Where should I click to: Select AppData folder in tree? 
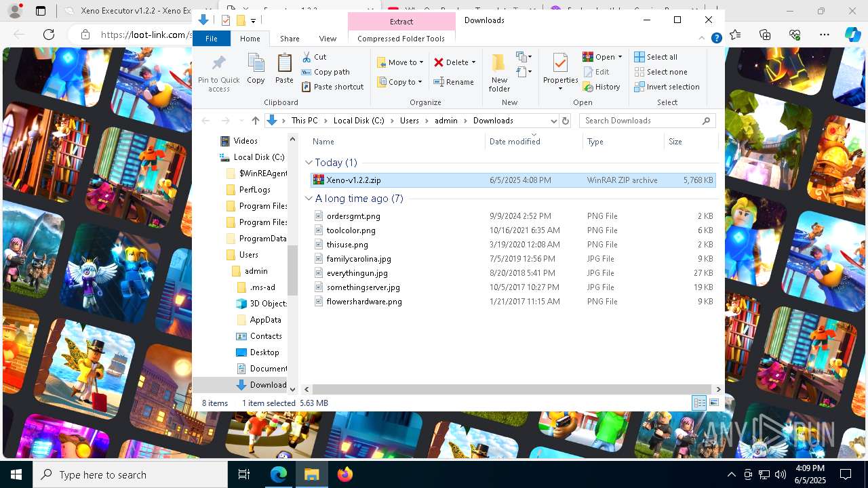pyautogui.click(x=265, y=320)
